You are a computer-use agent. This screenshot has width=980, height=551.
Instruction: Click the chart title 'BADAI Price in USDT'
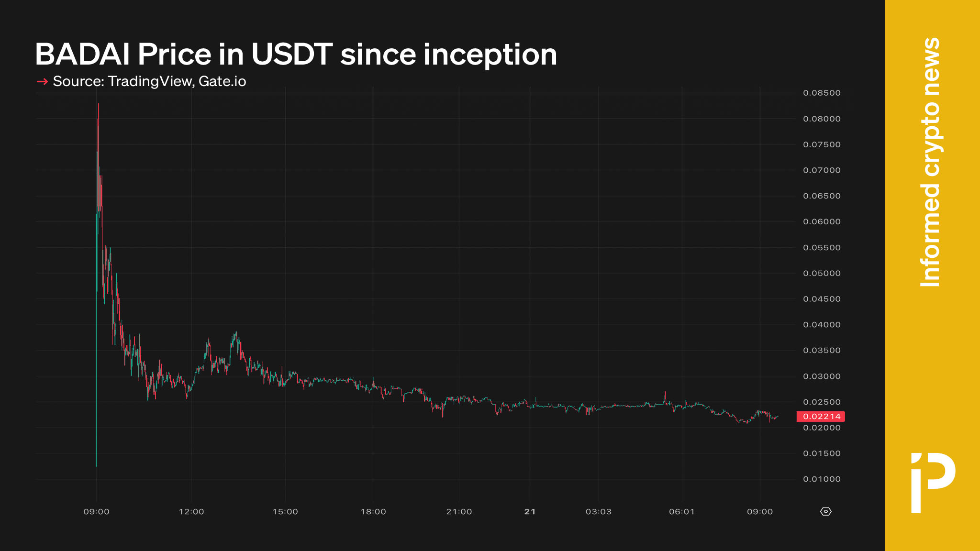(x=296, y=54)
